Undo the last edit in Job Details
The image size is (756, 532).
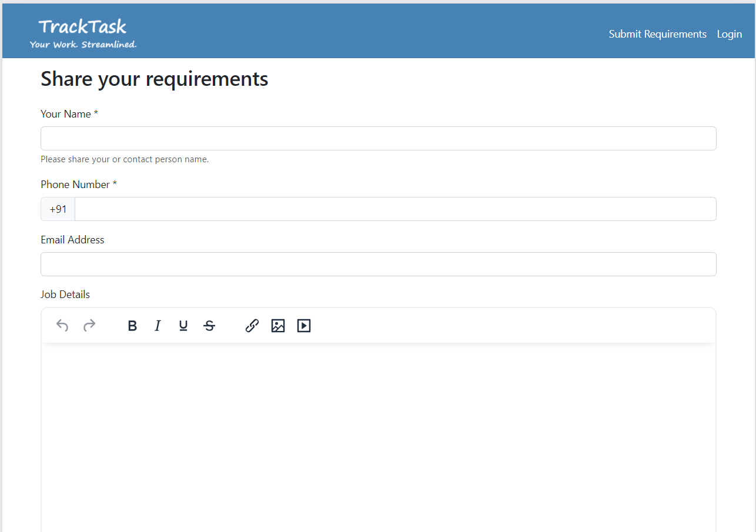[x=62, y=326]
